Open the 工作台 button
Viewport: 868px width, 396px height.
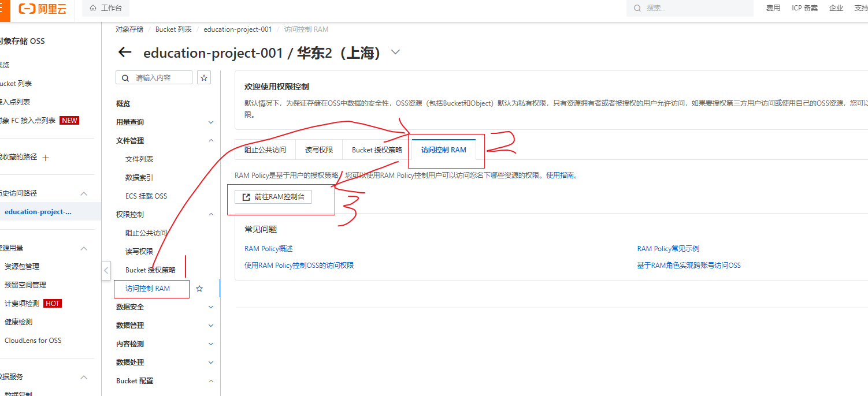[x=106, y=8]
